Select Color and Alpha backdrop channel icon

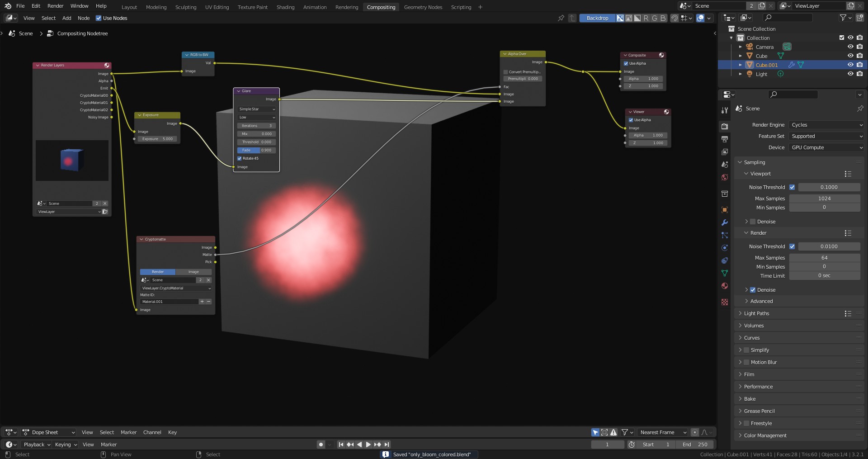[620, 18]
